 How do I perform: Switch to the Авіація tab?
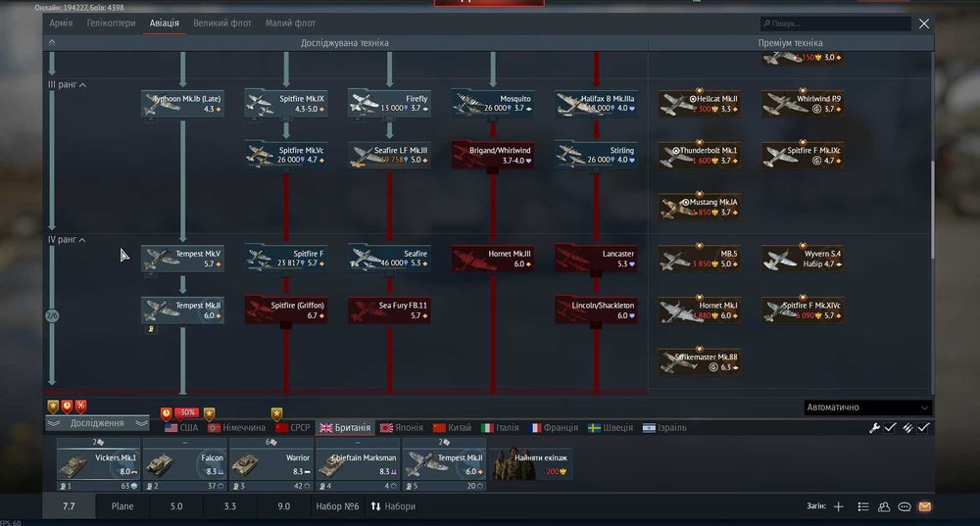pyautogui.click(x=164, y=24)
